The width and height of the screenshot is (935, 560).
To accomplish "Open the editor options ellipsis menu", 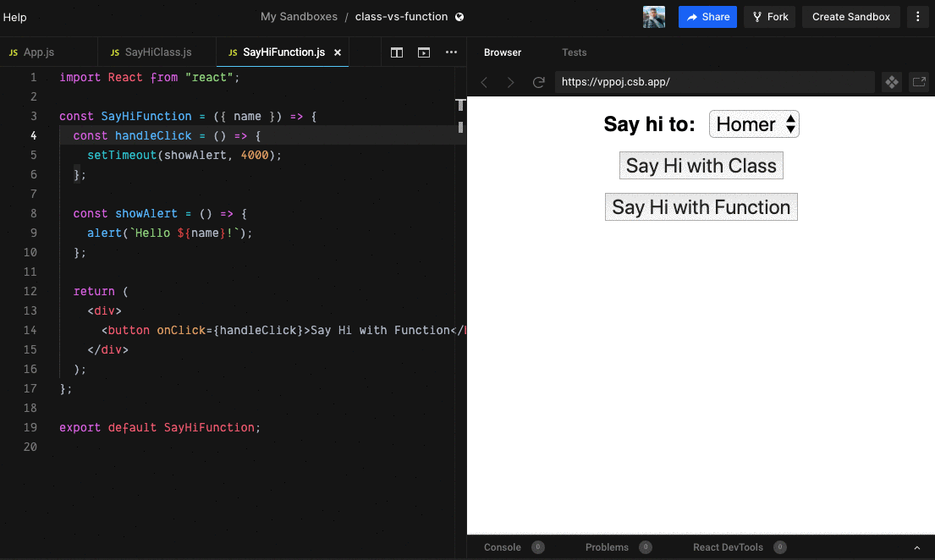I will [x=451, y=52].
